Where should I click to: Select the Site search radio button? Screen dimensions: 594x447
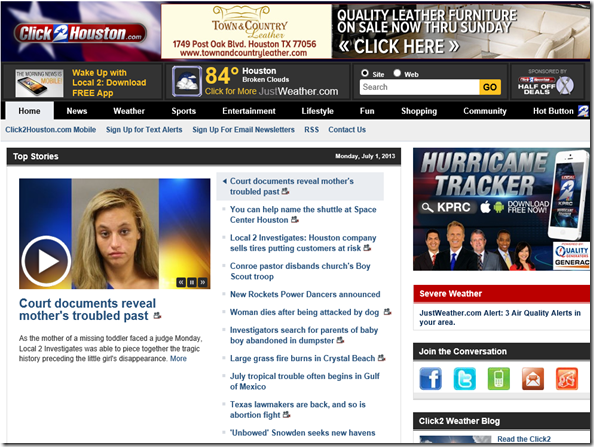[x=365, y=73]
